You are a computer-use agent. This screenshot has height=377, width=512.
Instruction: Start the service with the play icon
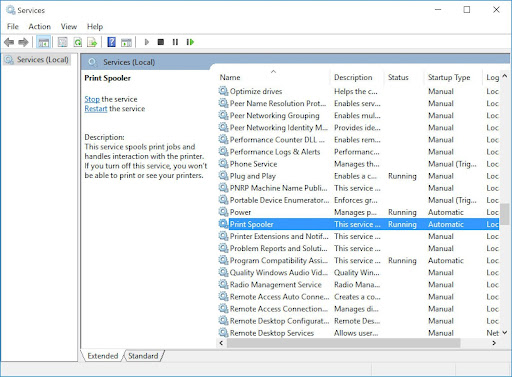coord(147,42)
